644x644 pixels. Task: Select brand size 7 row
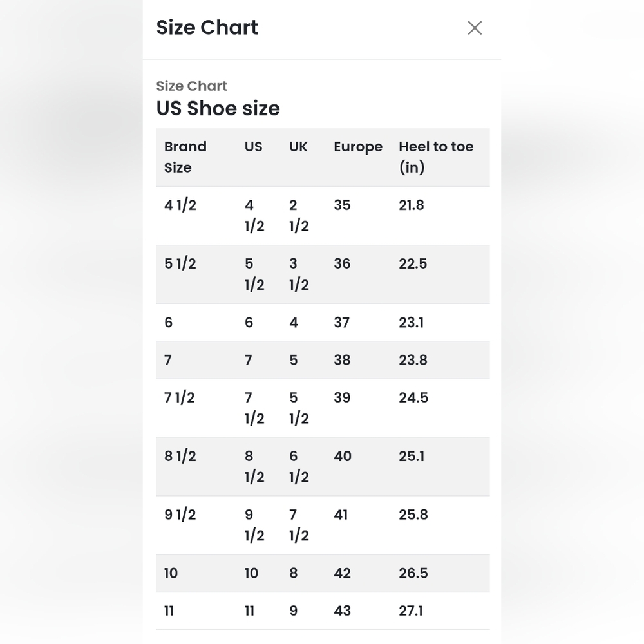point(323,360)
